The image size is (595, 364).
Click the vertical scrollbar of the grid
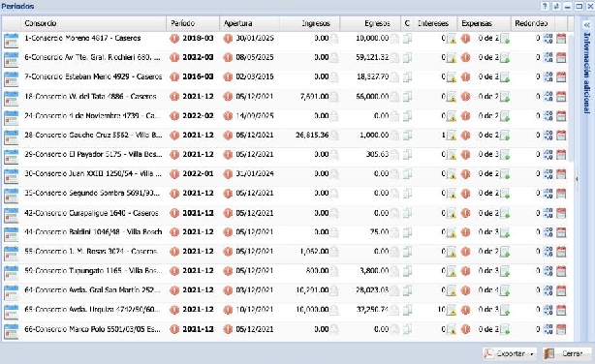pyautogui.click(x=571, y=99)
